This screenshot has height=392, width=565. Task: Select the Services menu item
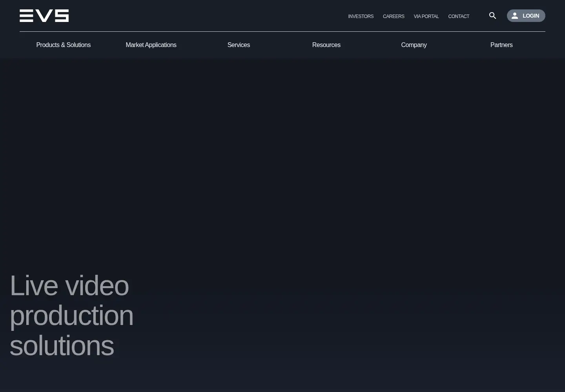click(239, 45)
